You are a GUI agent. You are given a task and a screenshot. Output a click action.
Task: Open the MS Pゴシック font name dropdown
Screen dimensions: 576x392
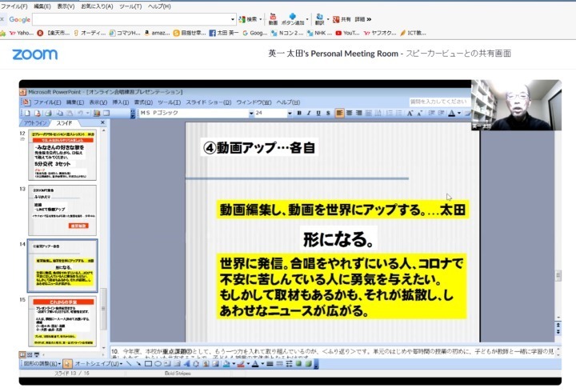[251, 113]
